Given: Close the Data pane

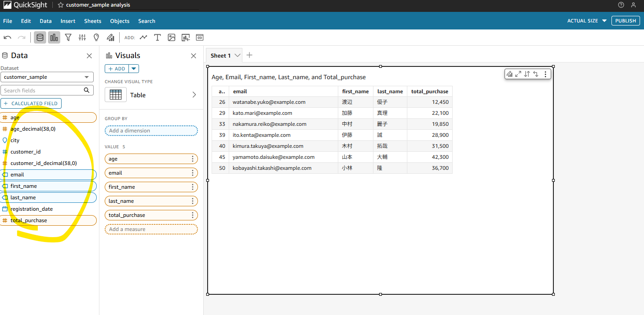Looking at the screenshot, I should (x=89, y=56).
